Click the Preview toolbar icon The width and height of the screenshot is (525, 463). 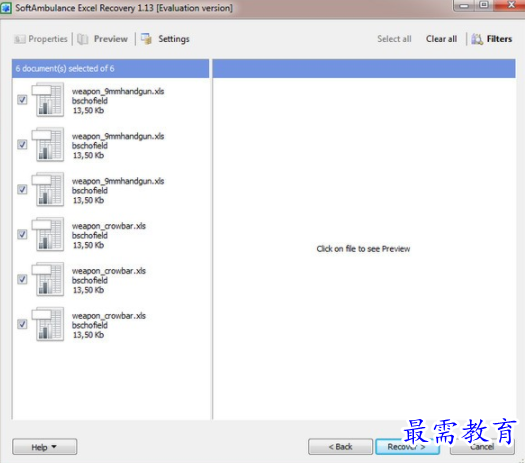82,39
